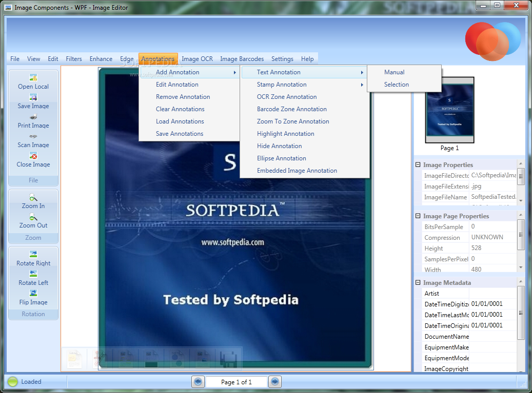Click the ImageFileName value SoftpediaTested
Viewport: 532px width, 393px height.
click(494, 197)
